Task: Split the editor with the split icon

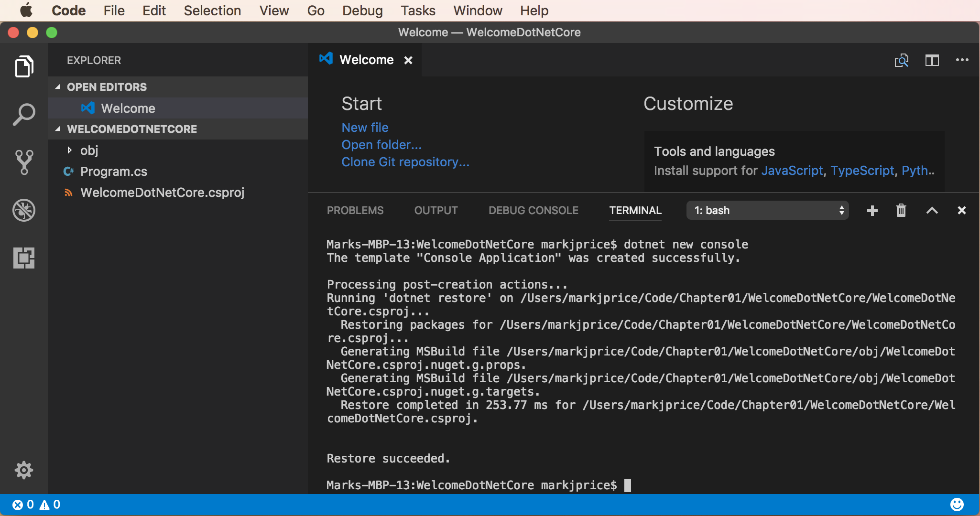Action: (x=932, y=60)
